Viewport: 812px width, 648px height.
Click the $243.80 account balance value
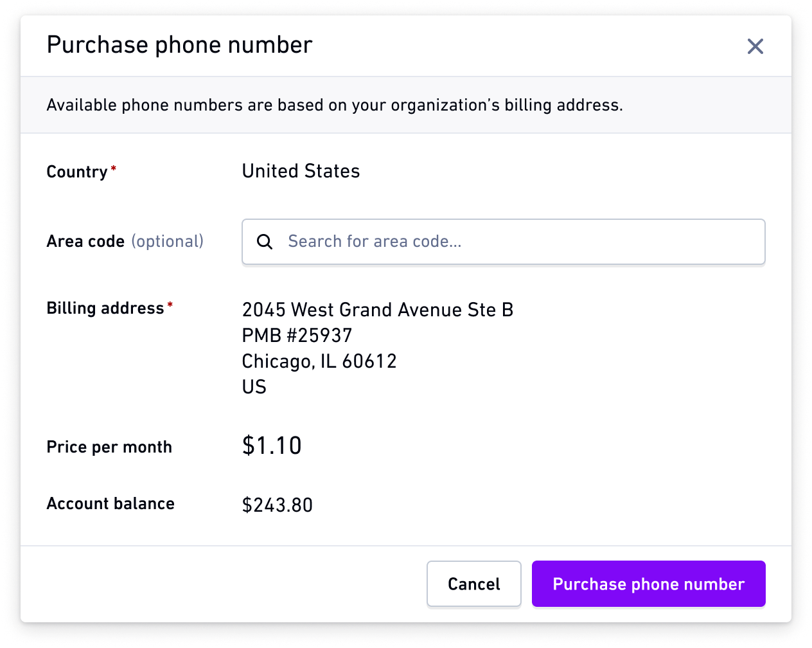(277, 505)
